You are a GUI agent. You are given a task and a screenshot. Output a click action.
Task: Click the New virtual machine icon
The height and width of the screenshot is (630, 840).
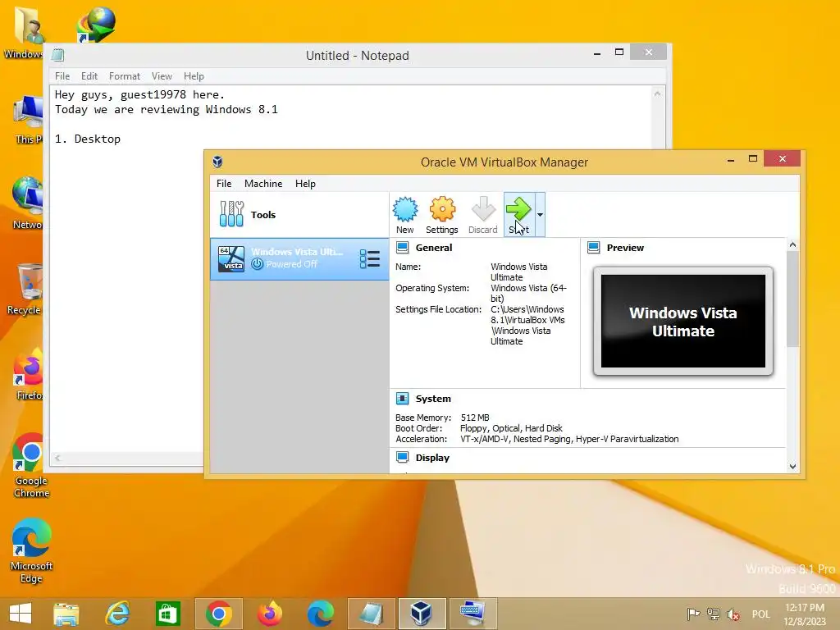[405, 215]
